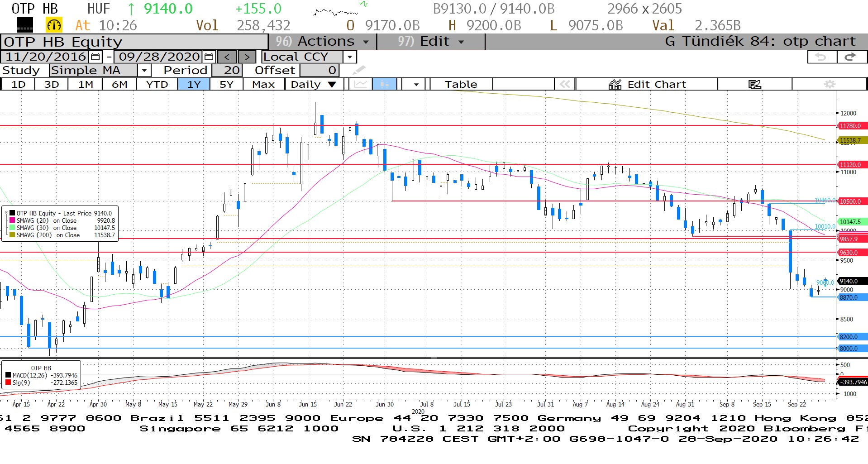Select the pencil annotation tool
The image size is (868, 464).
[359, 70]
